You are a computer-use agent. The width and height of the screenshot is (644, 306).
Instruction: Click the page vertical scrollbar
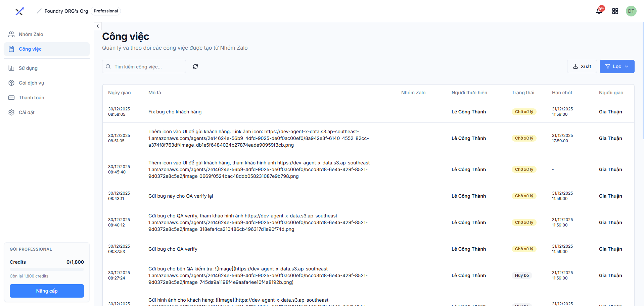click(x=643, y=81)
